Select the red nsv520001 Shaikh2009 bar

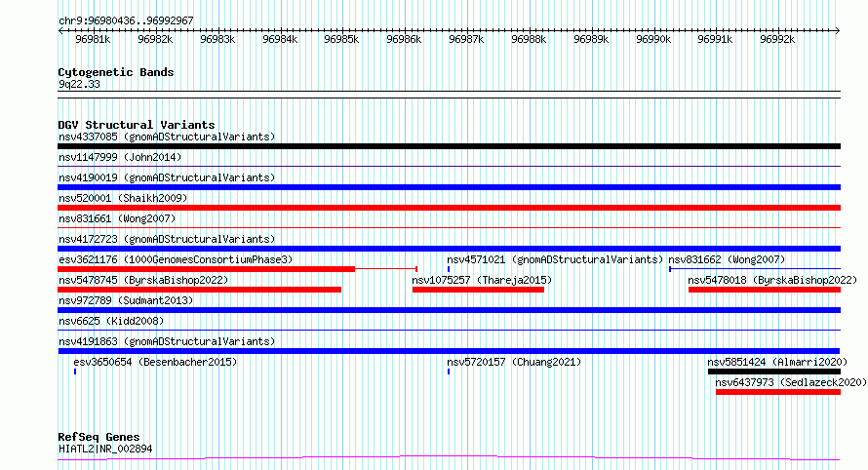tap(449, 208)
